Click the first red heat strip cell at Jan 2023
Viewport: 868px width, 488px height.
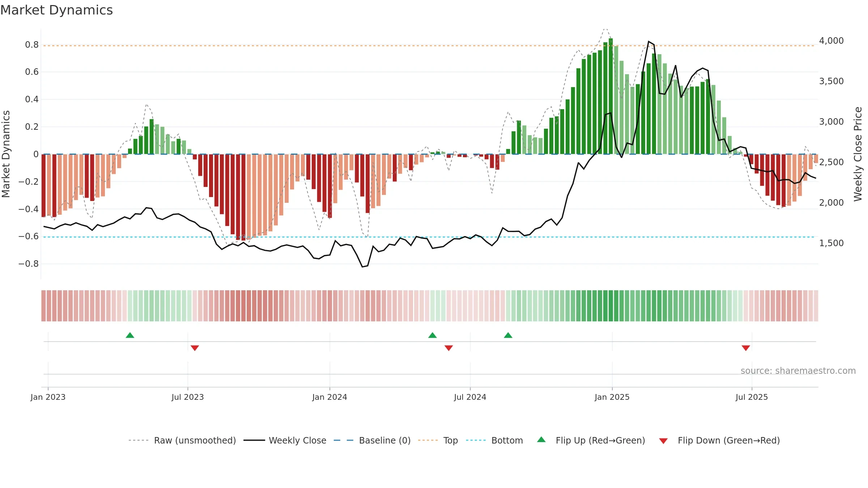[43, 306]
